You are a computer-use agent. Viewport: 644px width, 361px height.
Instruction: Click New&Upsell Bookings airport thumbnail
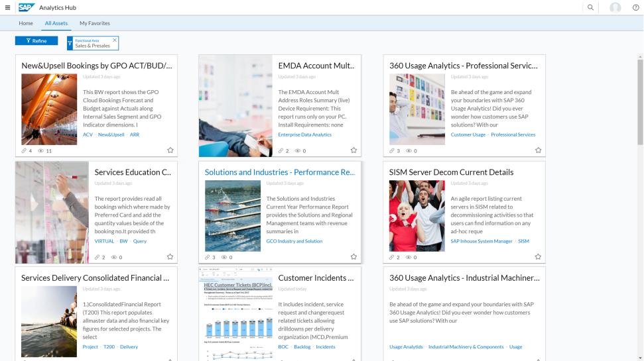pos(49,109)
